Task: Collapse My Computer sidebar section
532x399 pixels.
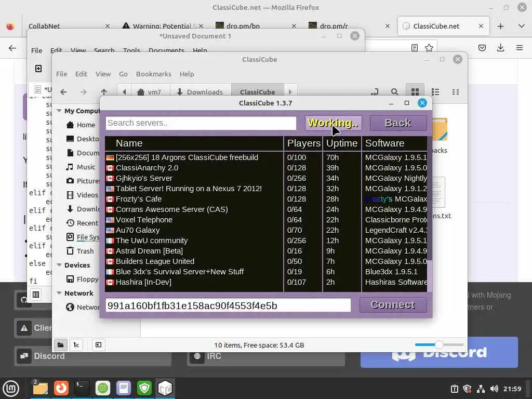Action: pos(59,111)
